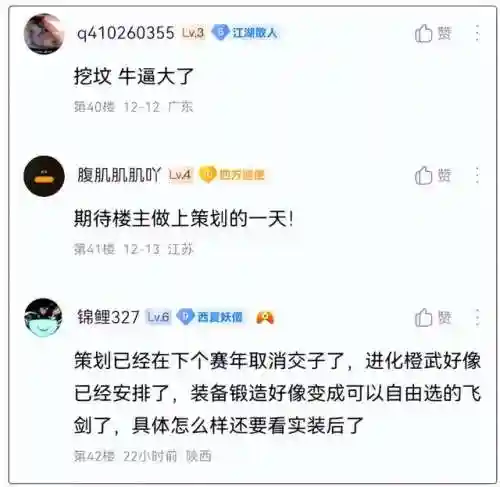The image size is (500, 487).
Task: Like the comment by 锦鲤327
Action: coord(433,317)
